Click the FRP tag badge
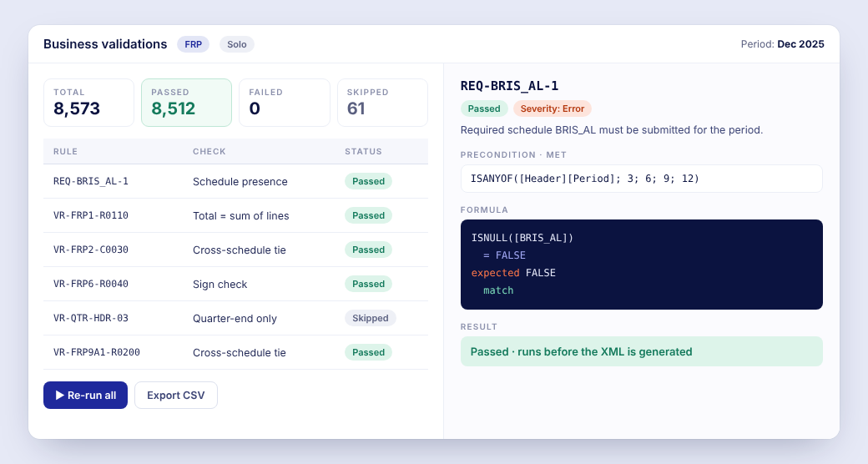The image size is (868, 464). (x=193, y=44)
